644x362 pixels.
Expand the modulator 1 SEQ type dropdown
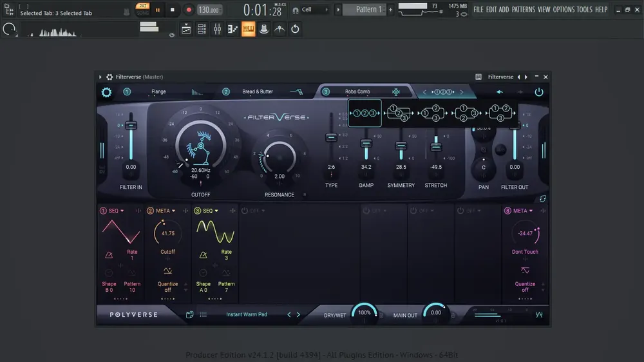click(x=116, y=211)
